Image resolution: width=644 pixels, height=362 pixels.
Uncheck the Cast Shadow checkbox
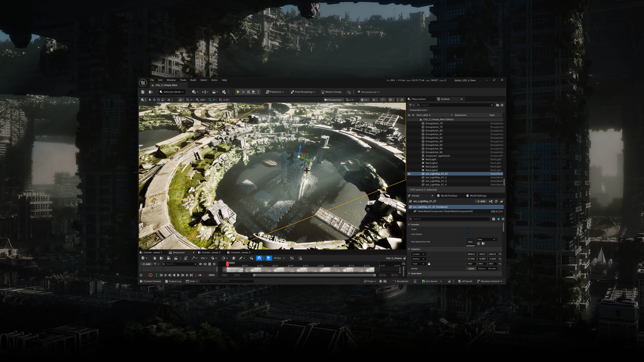pyautogui.click(x=468, y=234)
